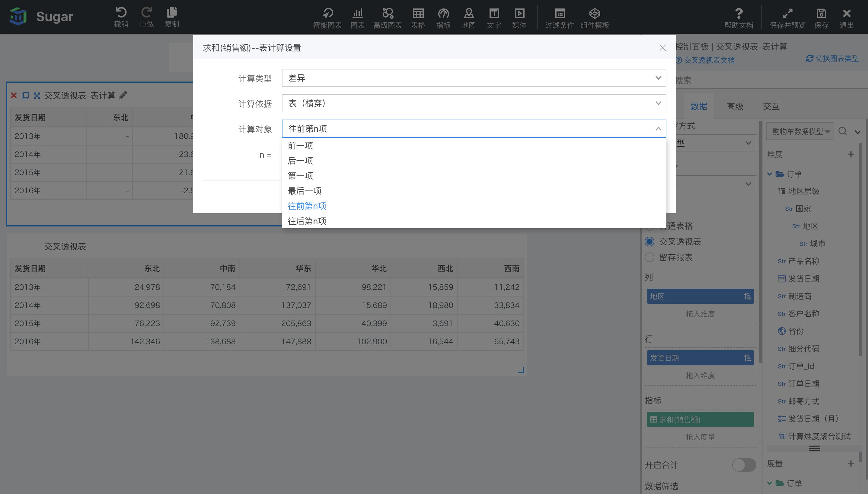Click the search magnifier icon beside 购物车数据模型
The height and width of the screenshot is (494, 868).
coord(843,131)
